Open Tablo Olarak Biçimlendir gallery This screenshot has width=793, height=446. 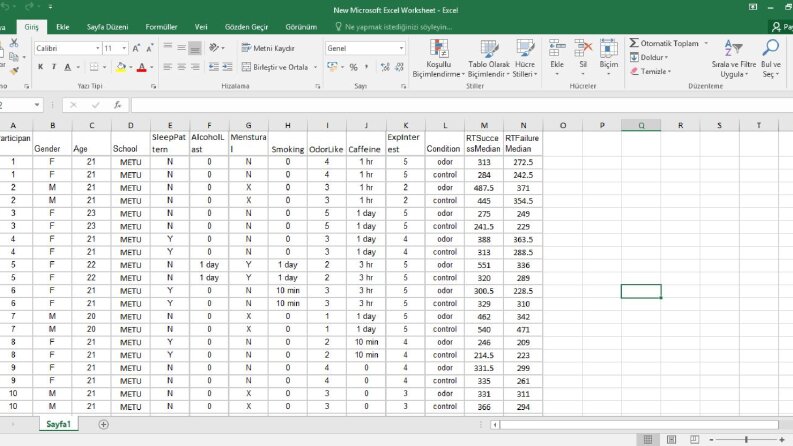click(489, 59)
